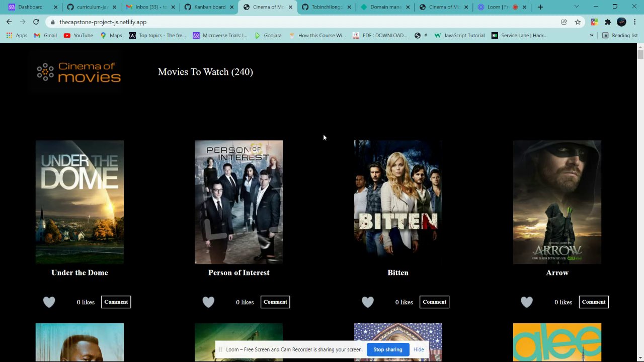This screenshot has height=362, width=644.
Task: Click the page vertical scrollbar thumb
Action: click(x=640, y=54)
